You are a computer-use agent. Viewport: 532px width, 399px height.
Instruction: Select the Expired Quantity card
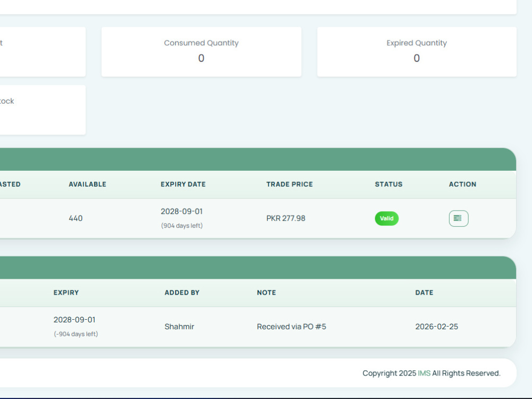click(x=417, y=52)
